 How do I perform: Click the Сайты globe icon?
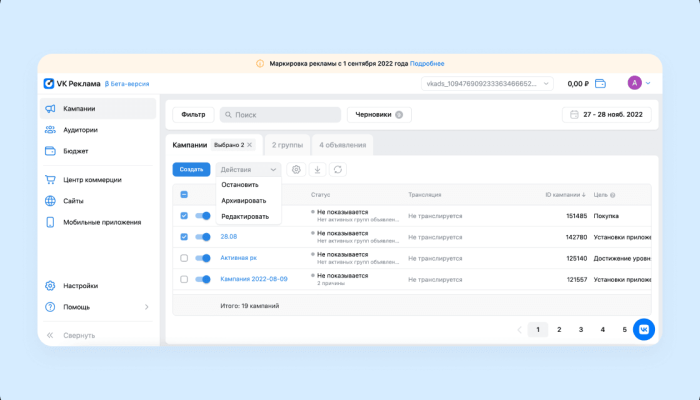pos(50,201)
